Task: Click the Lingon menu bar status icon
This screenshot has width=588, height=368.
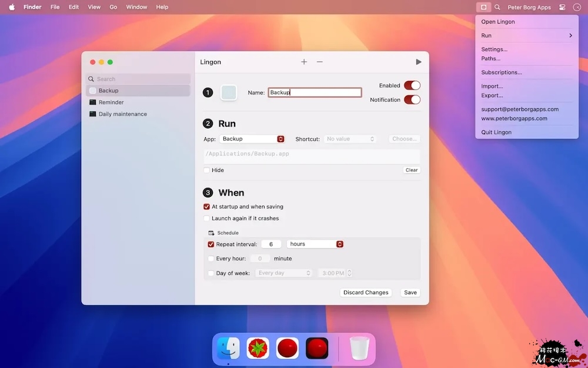Action: [483, 7]
